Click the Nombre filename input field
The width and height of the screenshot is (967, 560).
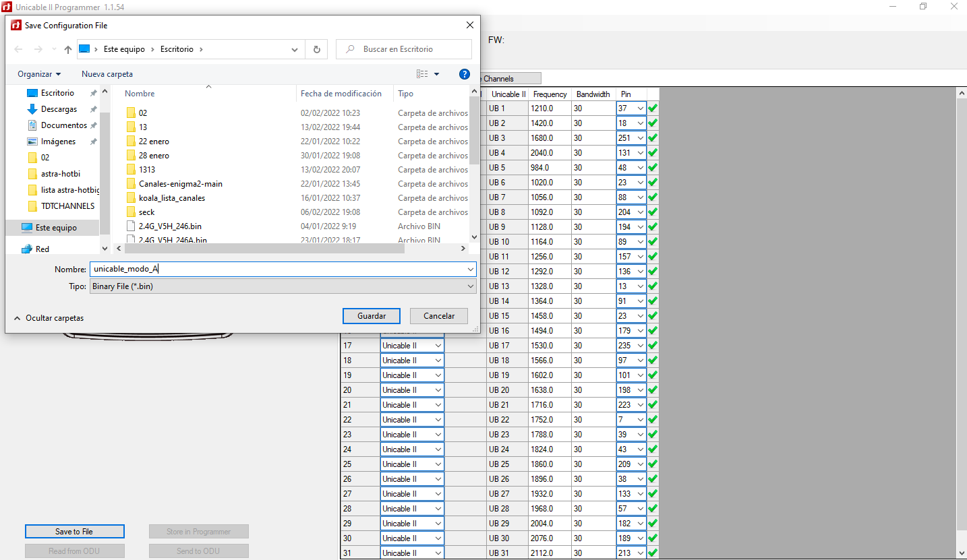tap(276, 269)
